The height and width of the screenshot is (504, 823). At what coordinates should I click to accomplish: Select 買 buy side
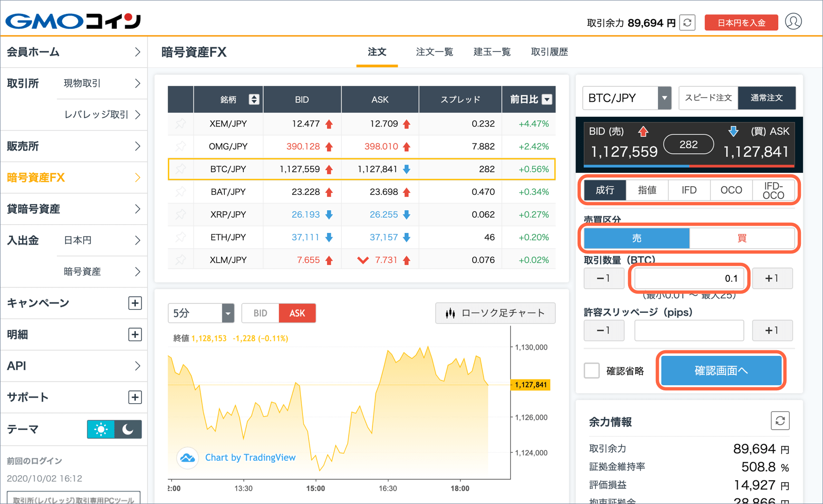[x=742, y=238]
